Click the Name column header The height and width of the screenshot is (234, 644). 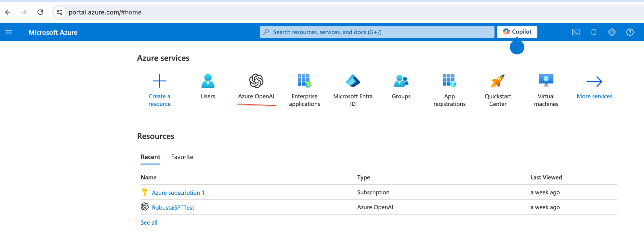[149, 177]
